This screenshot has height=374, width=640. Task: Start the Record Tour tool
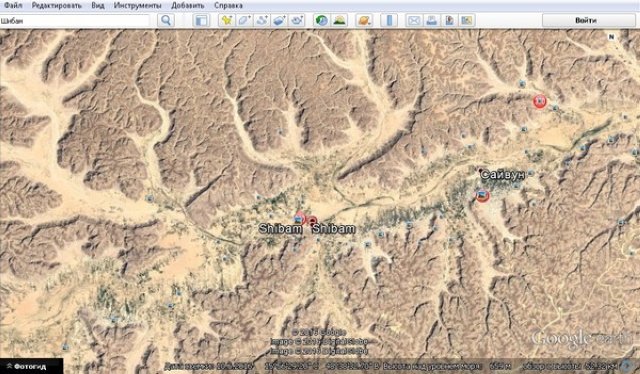pos(297,20)
